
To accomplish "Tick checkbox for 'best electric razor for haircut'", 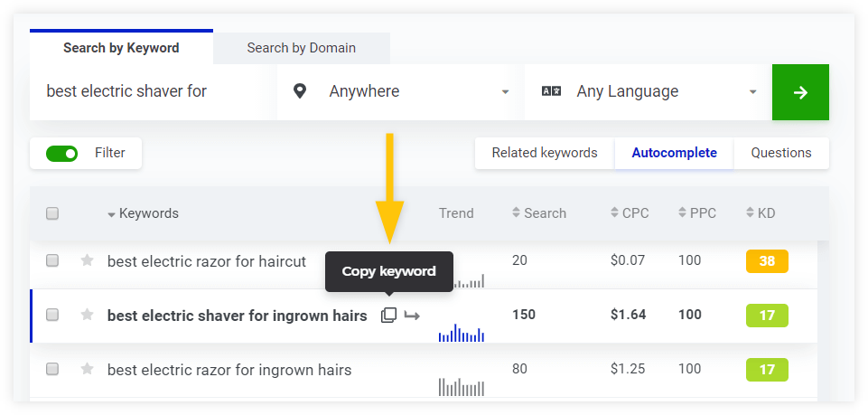I will [52, 261].
